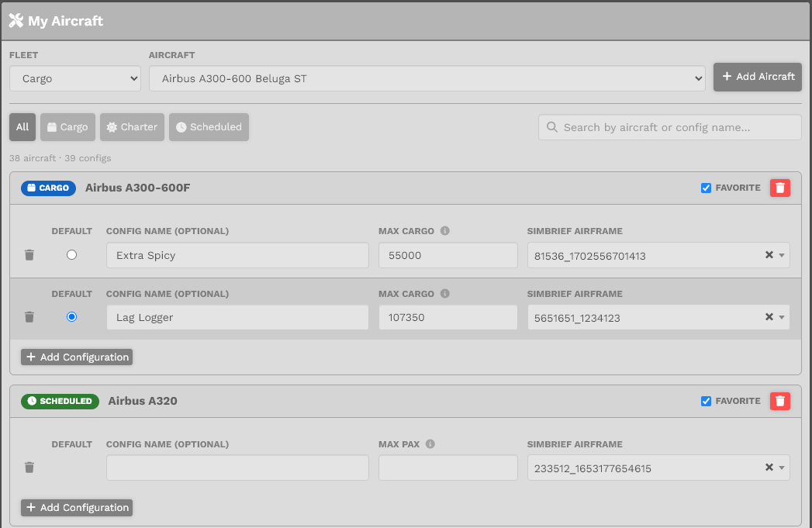The height and width of the screenshot is (528, 812).
Task: Expand Simbrief airframe list for Airbus A320
Action: 782,468
